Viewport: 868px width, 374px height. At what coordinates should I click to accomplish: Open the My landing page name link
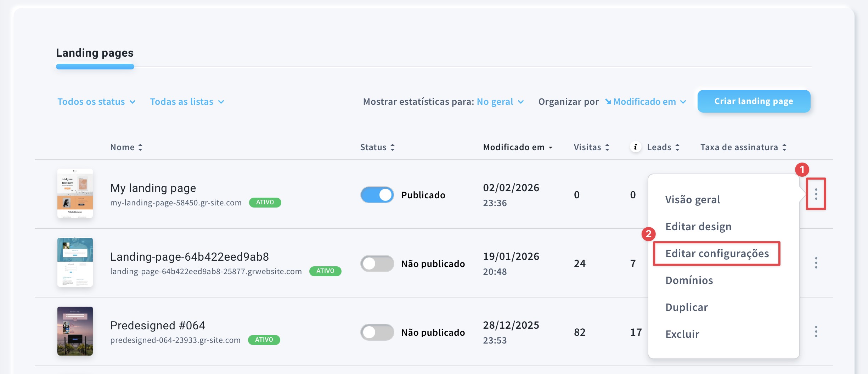click(153, 188)
